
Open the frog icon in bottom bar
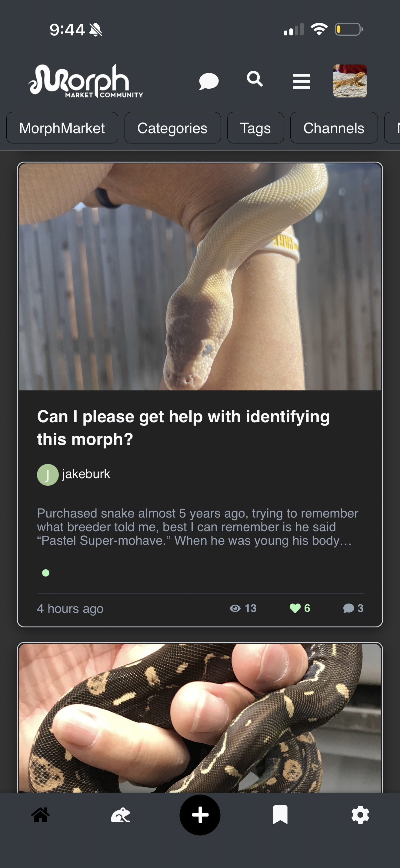coord(120,815)
